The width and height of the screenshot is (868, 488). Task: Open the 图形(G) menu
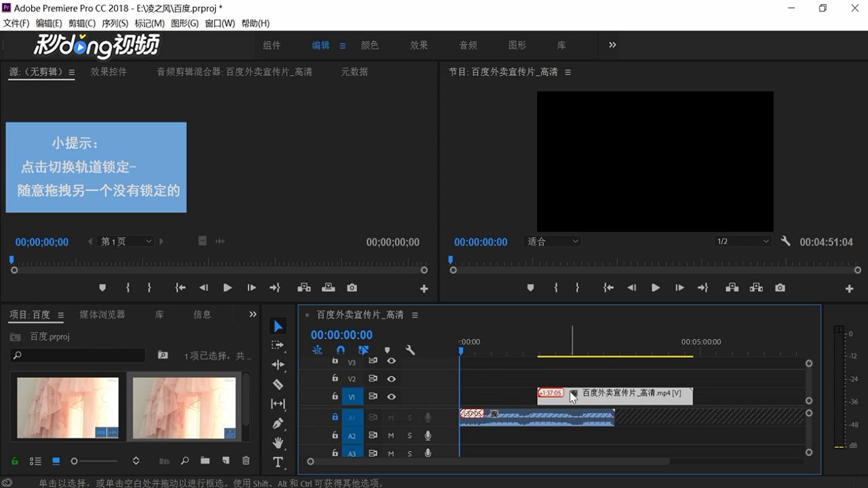184,23
